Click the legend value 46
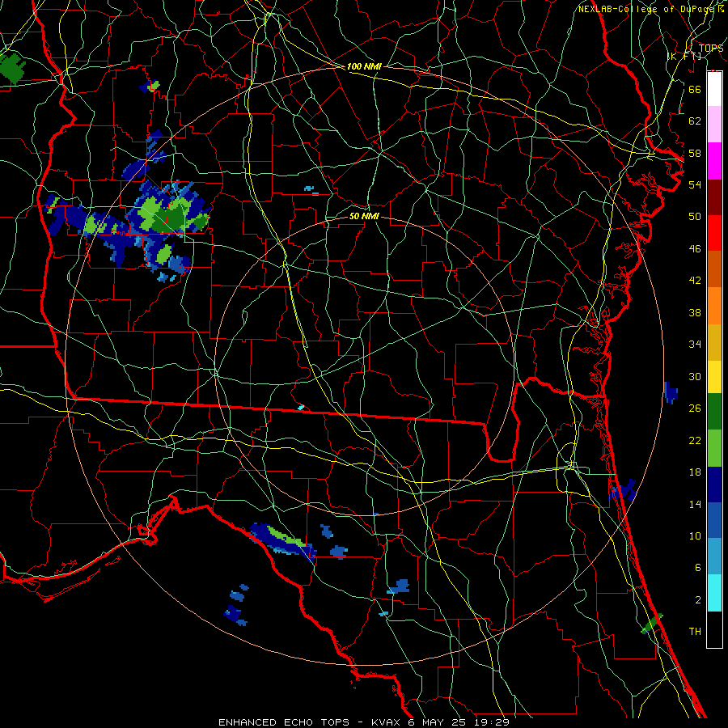Screen dimensions: 728x728 click(695, 249)
